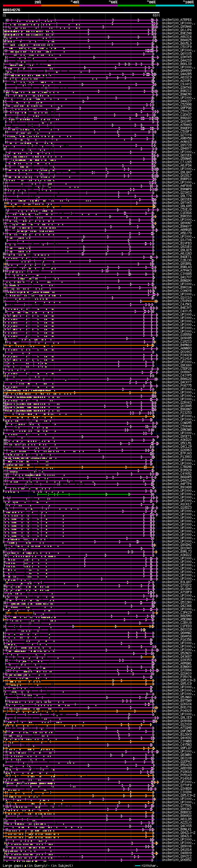Select the UniRef100_C5Z998 label
This screenshot has height=868, width=197.
(x=177, y=104)
